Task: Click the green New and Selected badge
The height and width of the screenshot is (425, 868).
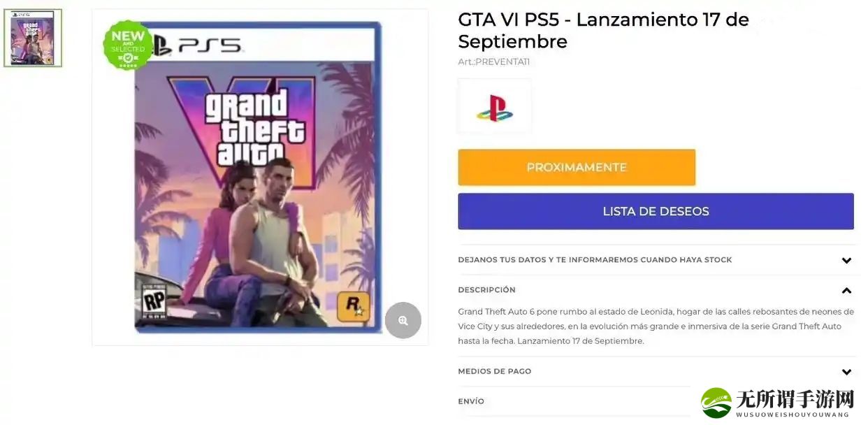Action: pos(128,45)
